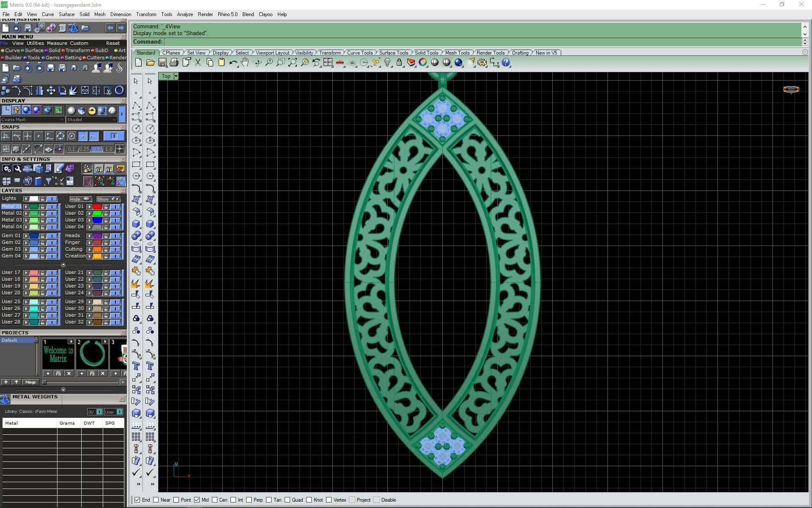Click the Command input field
This screenshot has width=812, height=508.
click(482, 41)
